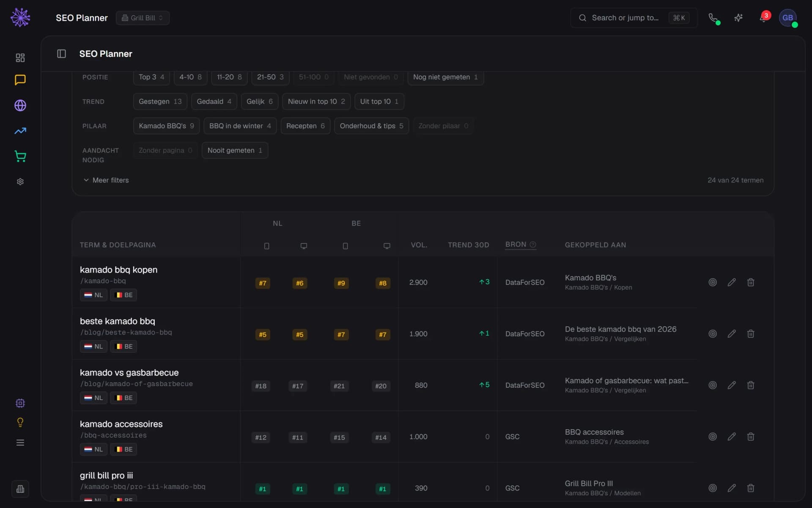This screenshot has height=508, width=812.
Task: Click Search or jump to field
Action: pyautogui.click(x=634, y=18)
